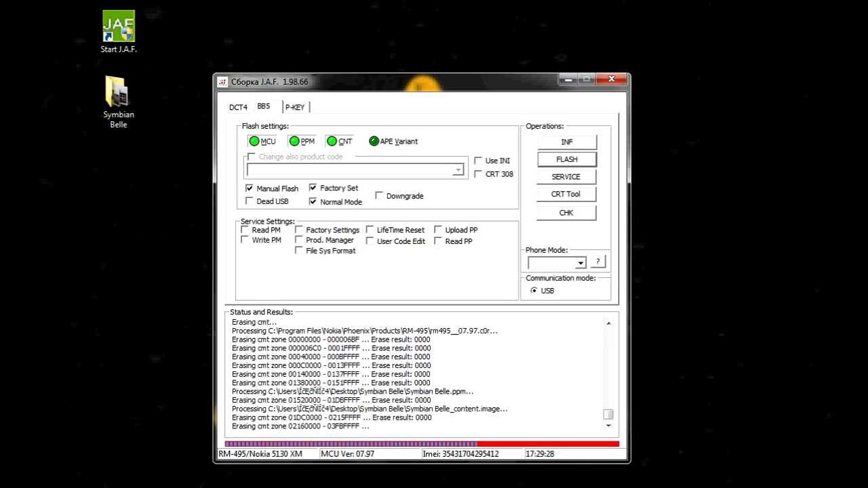Open the Phone Mode dropdown
Image resolution: width=868 pixels, height=488 pixels.
pyautogui.click(x=580, y=263)
